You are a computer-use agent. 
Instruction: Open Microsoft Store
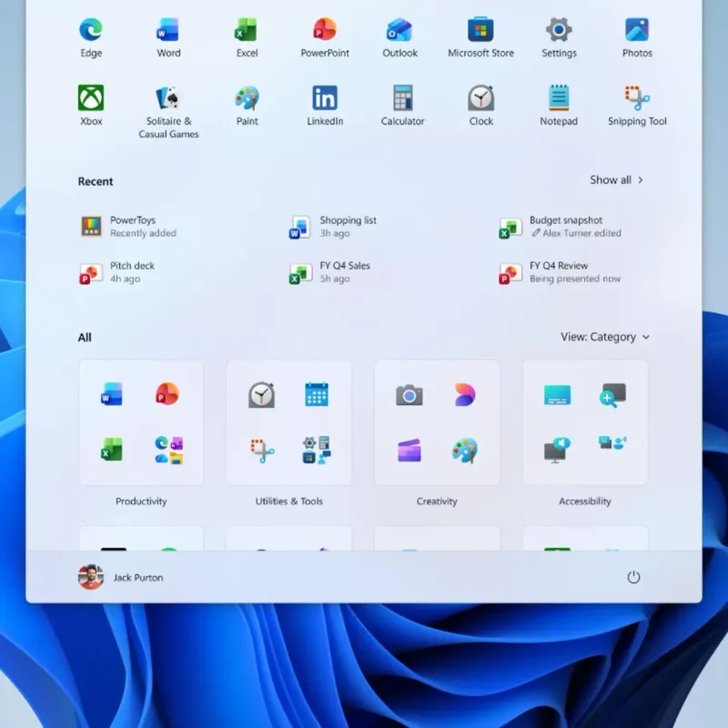[x=480, y=37]
